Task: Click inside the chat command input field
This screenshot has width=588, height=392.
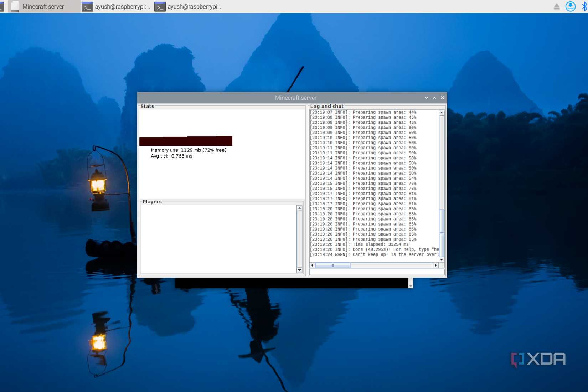Action: click(376, 272)
